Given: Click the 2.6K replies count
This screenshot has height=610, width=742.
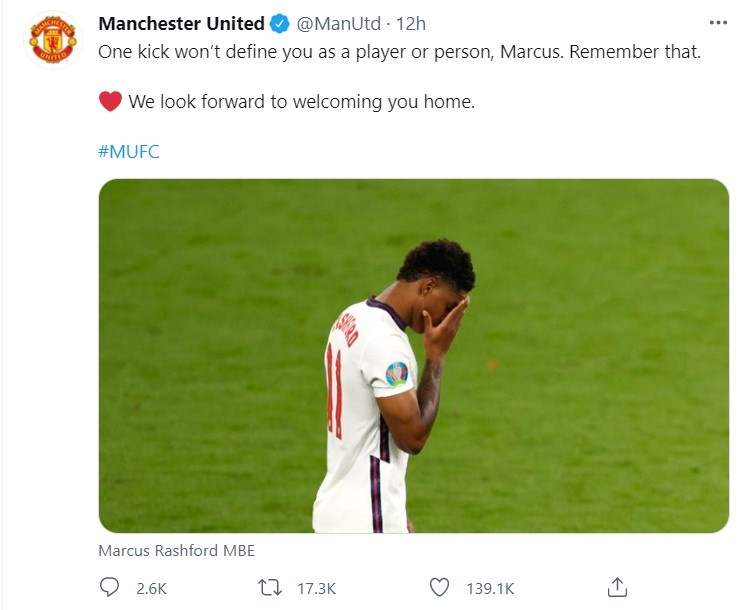Looking at the screenshot, I should pyautogui.click(x=150, y=588).
